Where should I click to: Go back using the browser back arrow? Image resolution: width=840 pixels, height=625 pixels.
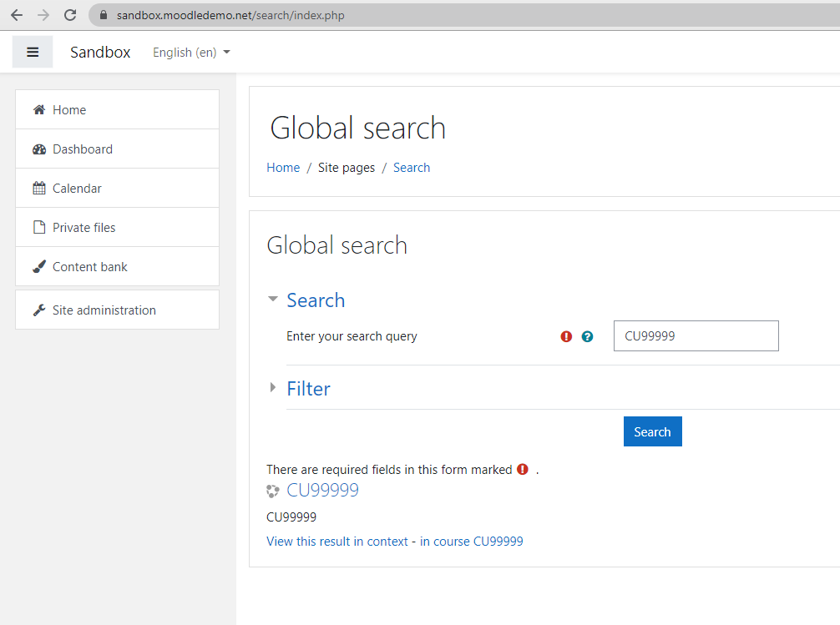point(17,15)
